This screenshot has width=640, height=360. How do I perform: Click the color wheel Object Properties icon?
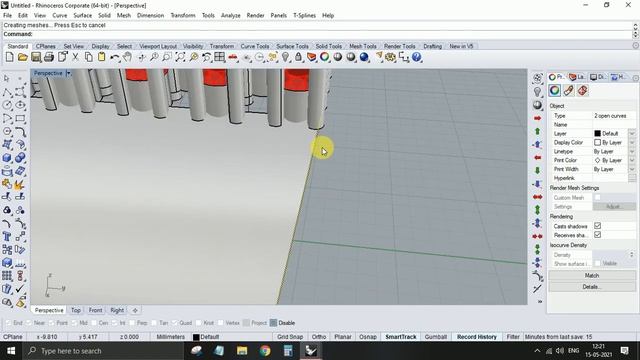324,57
